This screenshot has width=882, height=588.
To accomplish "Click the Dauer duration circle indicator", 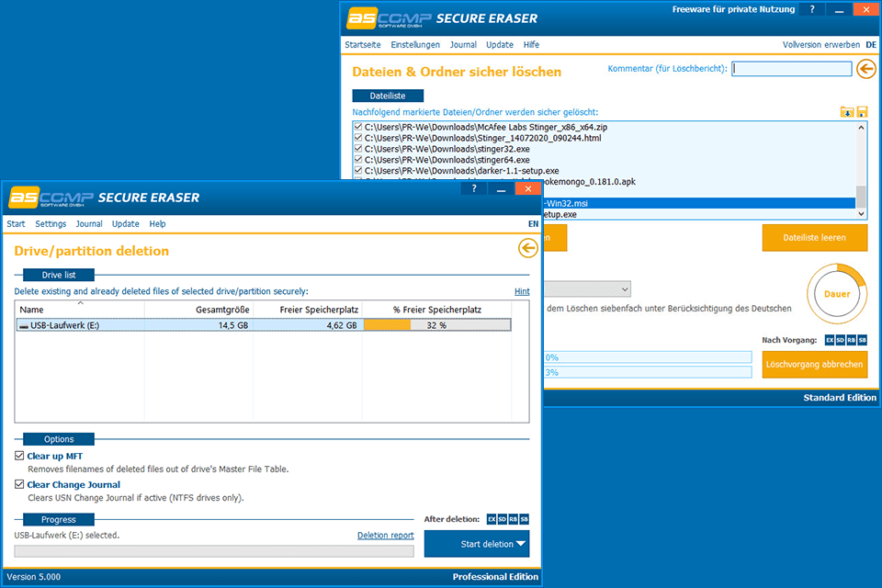I will [x=837, y=294].
